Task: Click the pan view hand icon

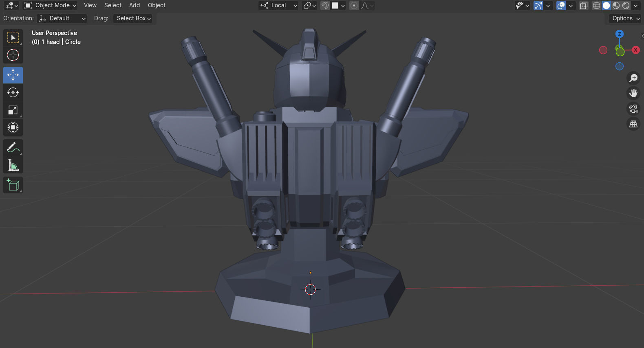Action: click(x=633, y=93)
